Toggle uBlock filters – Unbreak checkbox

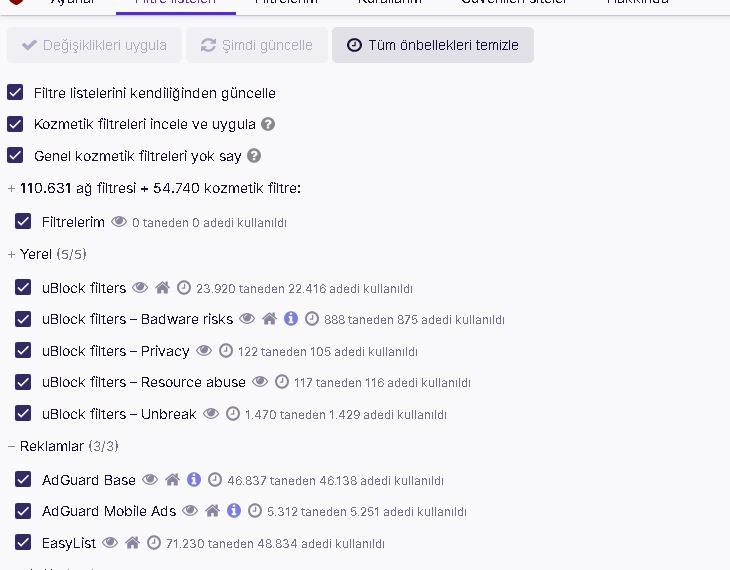[x=24, y=414]
